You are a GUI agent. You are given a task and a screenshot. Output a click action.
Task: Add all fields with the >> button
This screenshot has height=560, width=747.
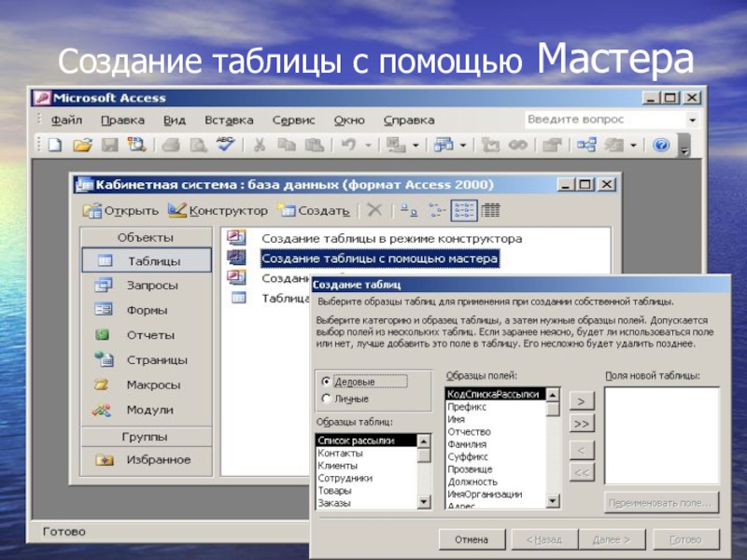[581, 424]
